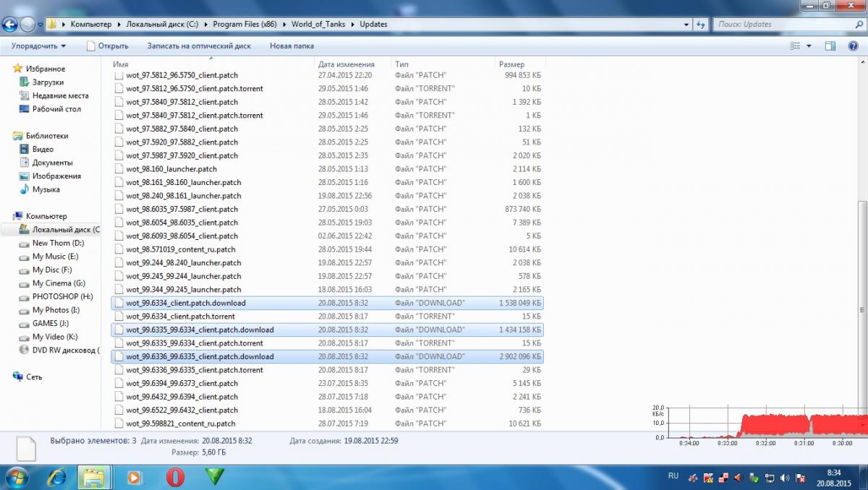Viewport: 868px width, 490px height.
Task: Click into the Поиск: Updates search field
Action: [781, 25]
